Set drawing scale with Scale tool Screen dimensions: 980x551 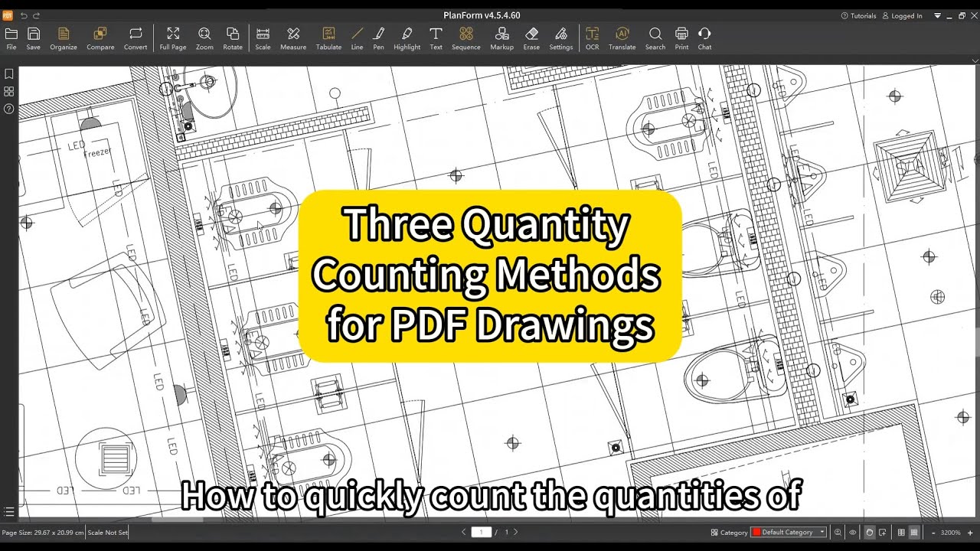263,38
